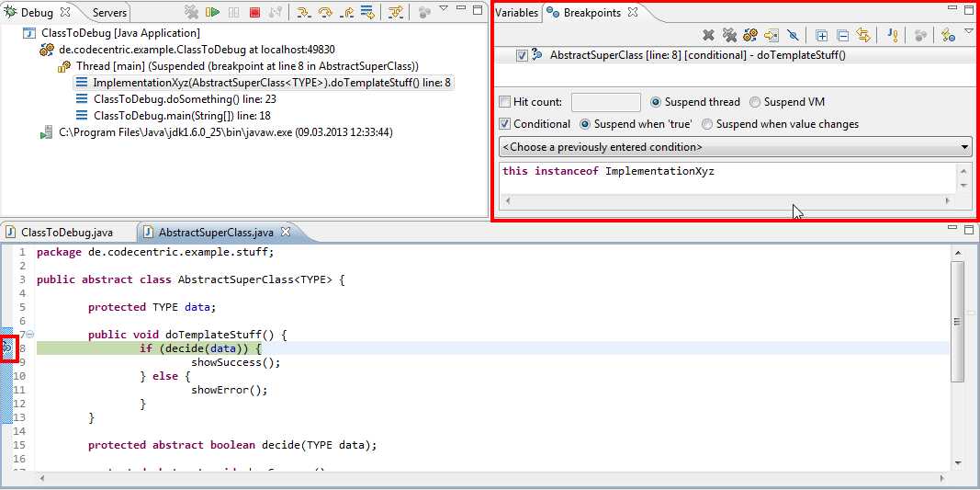Click Collapse All in Breakpoints toolbar
Viewport: 980px width, 490px height.
842,35
